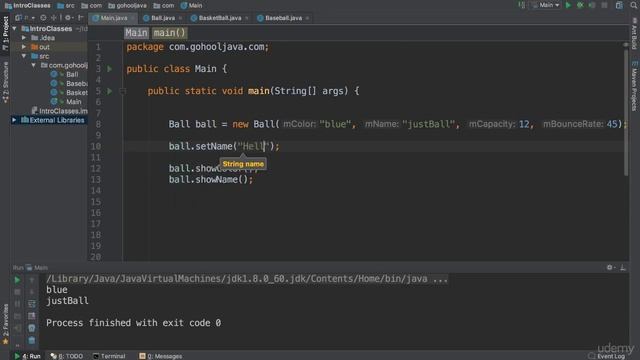Collapse the src folder

(x=24, y=56)
